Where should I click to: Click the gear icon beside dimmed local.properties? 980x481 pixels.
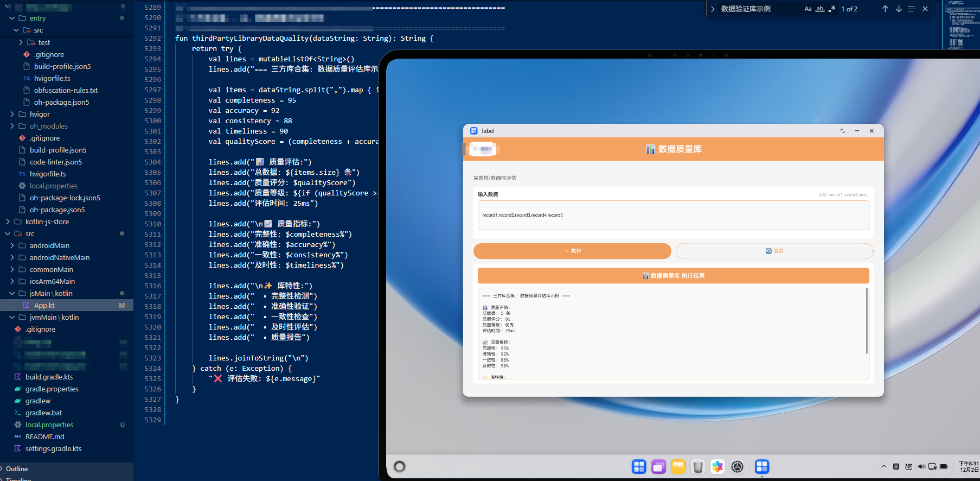[x=22, y=186]
